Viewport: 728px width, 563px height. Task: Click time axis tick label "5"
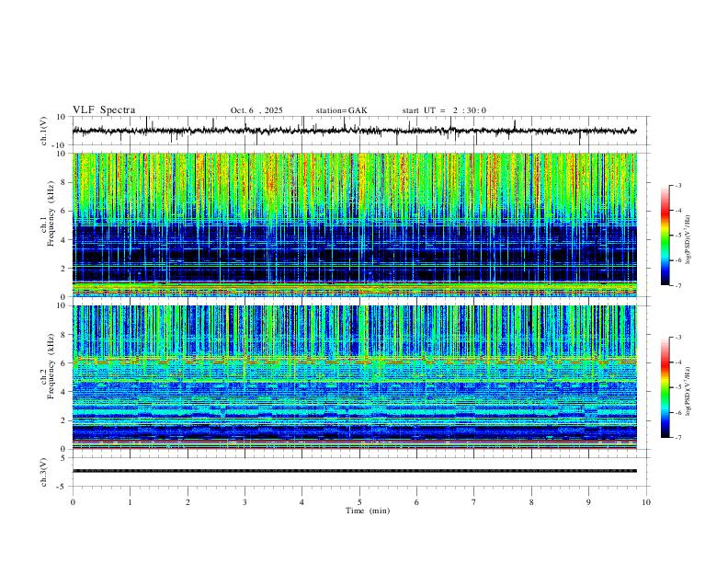coord(359,502)
